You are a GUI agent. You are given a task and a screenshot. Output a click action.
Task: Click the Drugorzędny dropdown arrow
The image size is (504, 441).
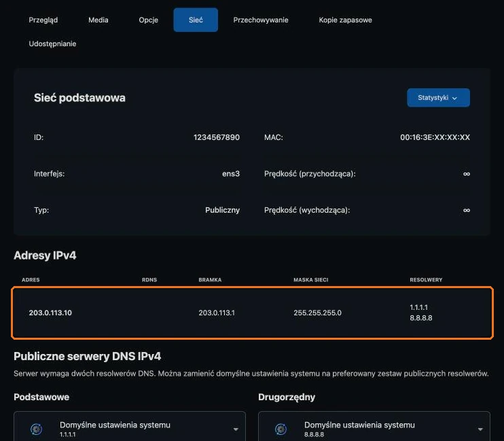pos(480,429)
